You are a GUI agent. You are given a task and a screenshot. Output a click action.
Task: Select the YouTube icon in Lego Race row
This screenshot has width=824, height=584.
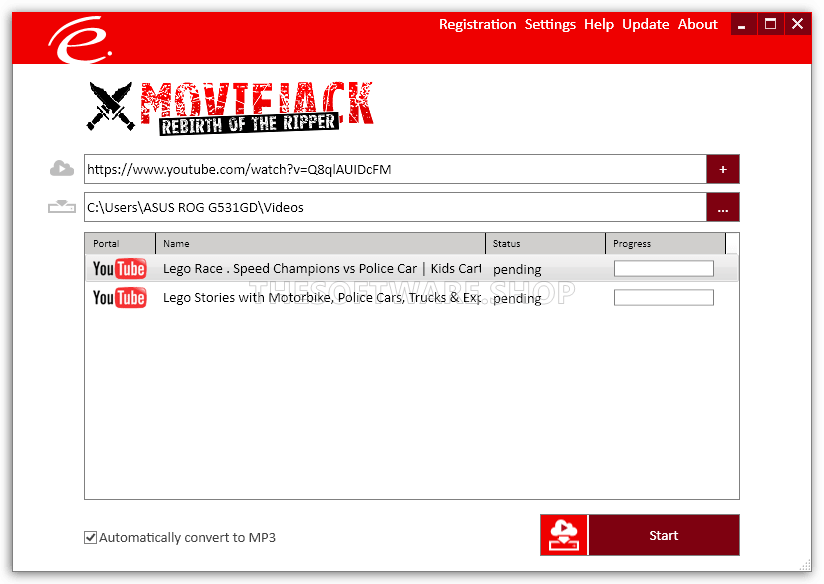pos(119,269)
